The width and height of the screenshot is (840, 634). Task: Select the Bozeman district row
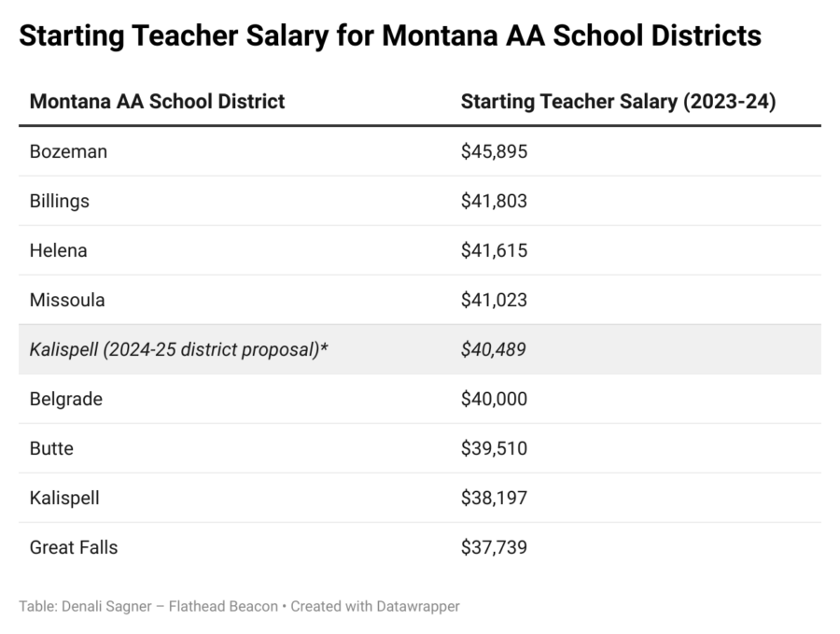click(419, 151)
